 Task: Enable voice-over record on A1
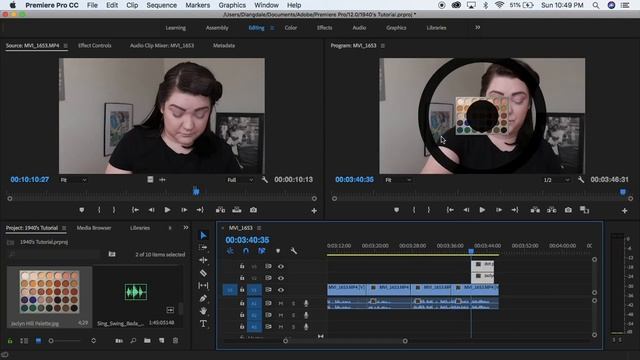306,303
